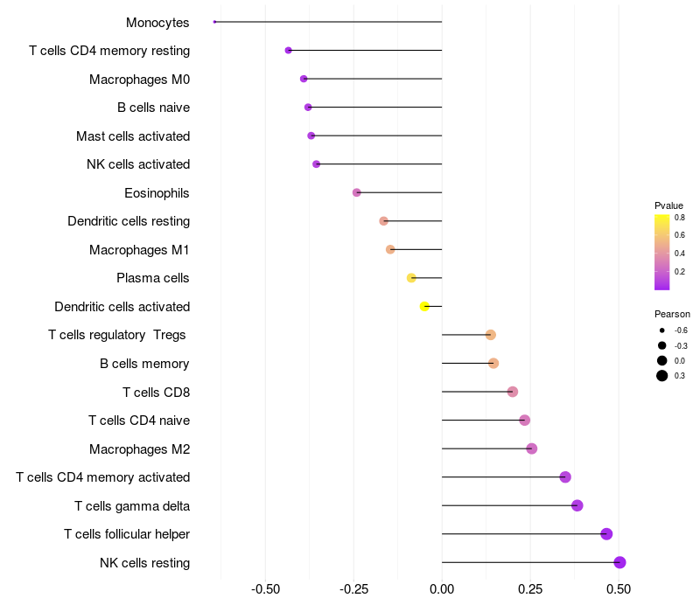Click the Eosinophils data point
The width and height of the screenshot is (700, 612).
pos(356,192)
